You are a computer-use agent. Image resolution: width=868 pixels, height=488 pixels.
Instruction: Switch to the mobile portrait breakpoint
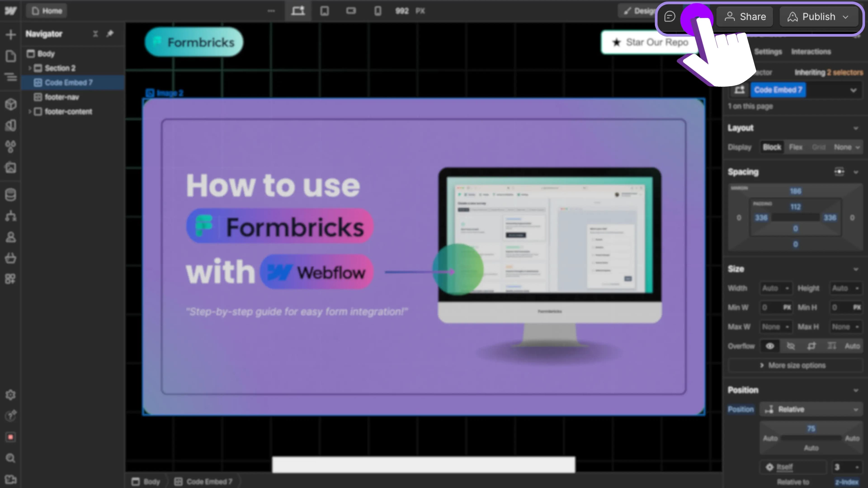click(x=378, y=11)
